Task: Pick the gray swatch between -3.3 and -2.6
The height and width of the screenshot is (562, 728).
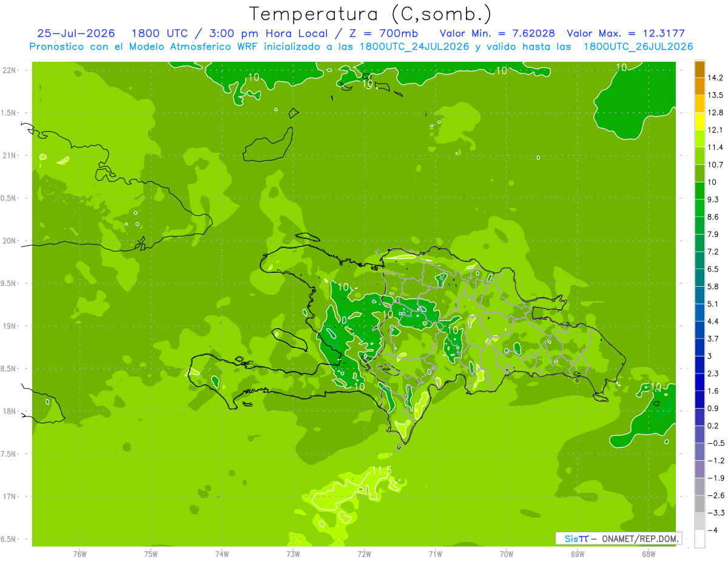Action: [699, 504]
